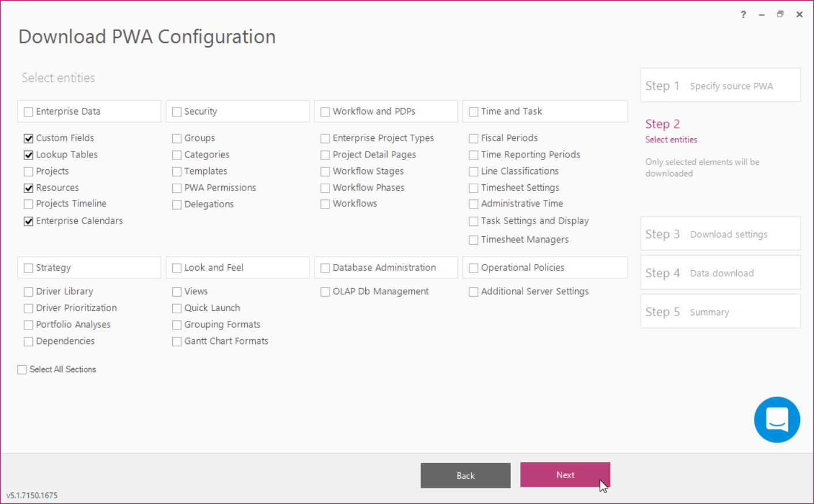Enable the Projects Timeline checkbox

28,204
